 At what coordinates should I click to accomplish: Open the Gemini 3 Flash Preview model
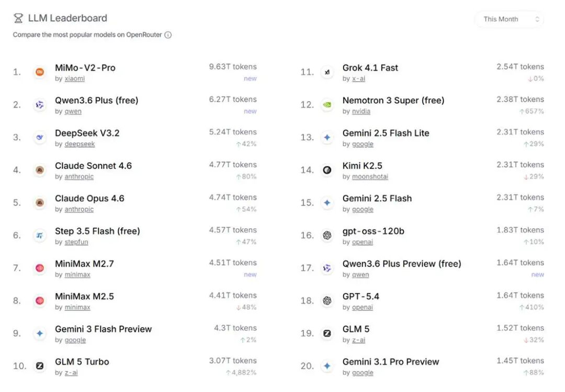click(103, 329)
